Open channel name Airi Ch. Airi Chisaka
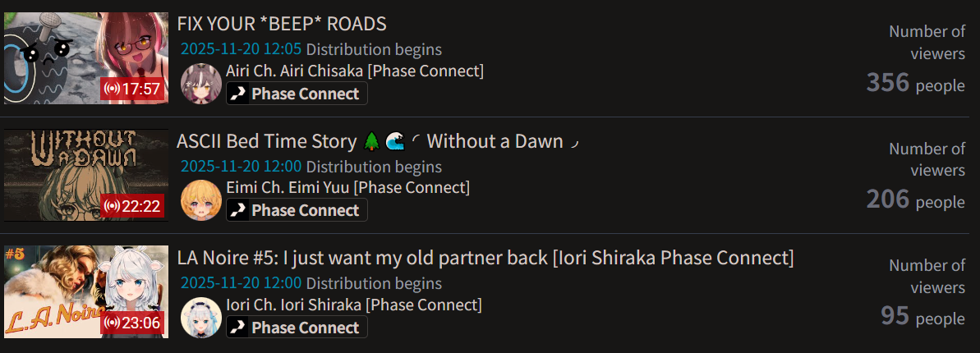This screenshot has height=353, width=980. [355, 71]
